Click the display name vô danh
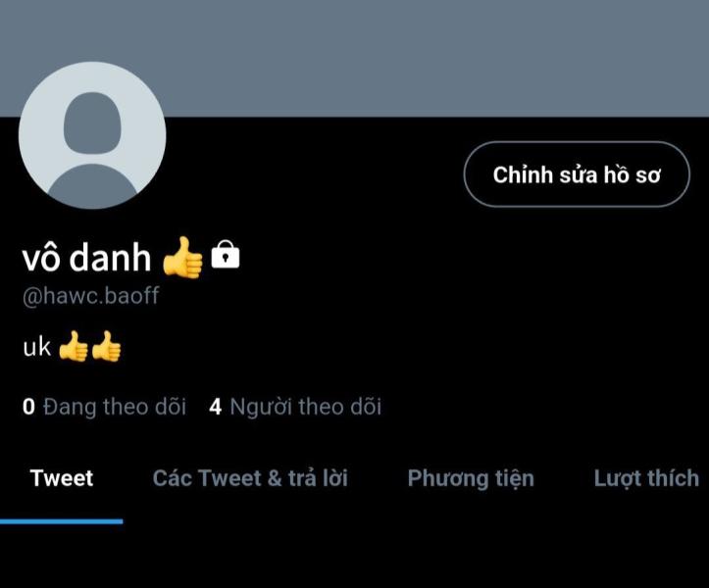Viewport: 709px width, 588px height. [86, 258]
